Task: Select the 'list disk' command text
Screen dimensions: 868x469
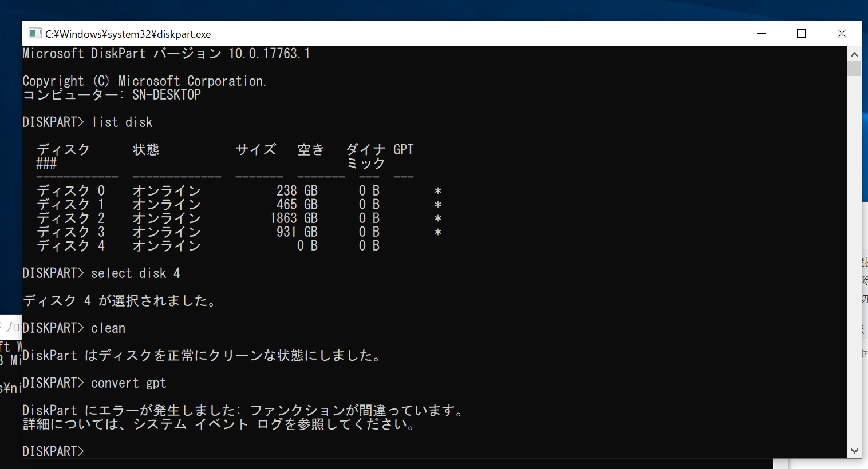Action: (x=122, y=122)
